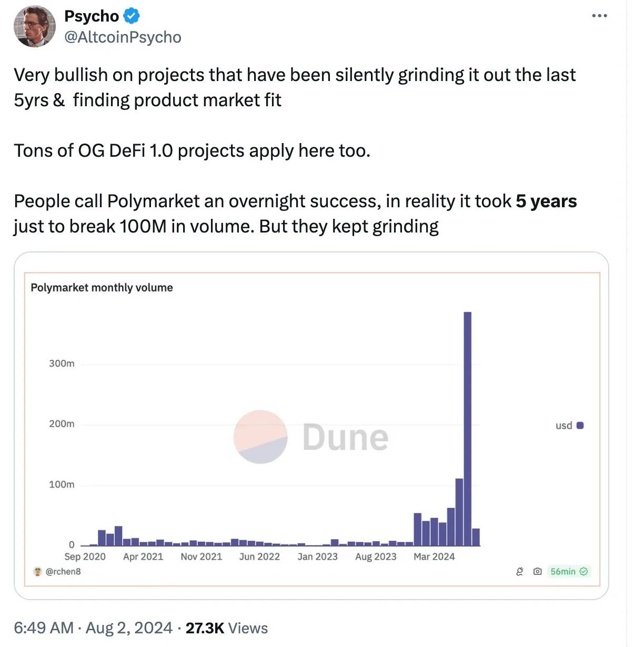Click the small @rchen8 avatar icon
Viewport: 644px width, 647px height.
click(37, 571)
